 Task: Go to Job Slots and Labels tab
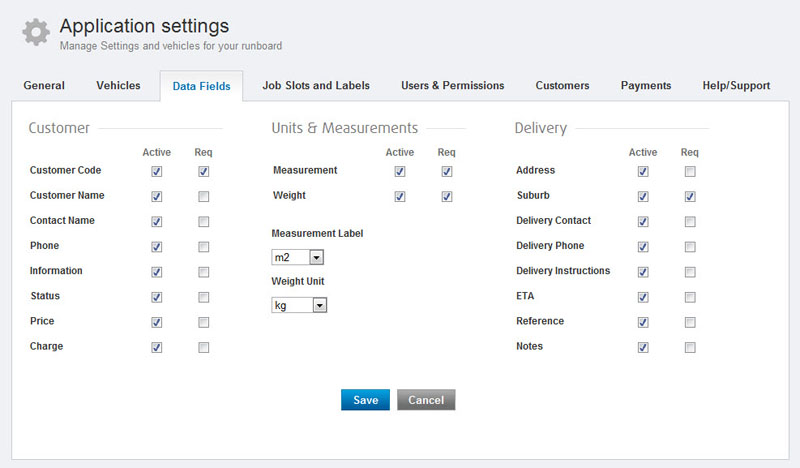[316, 85]
